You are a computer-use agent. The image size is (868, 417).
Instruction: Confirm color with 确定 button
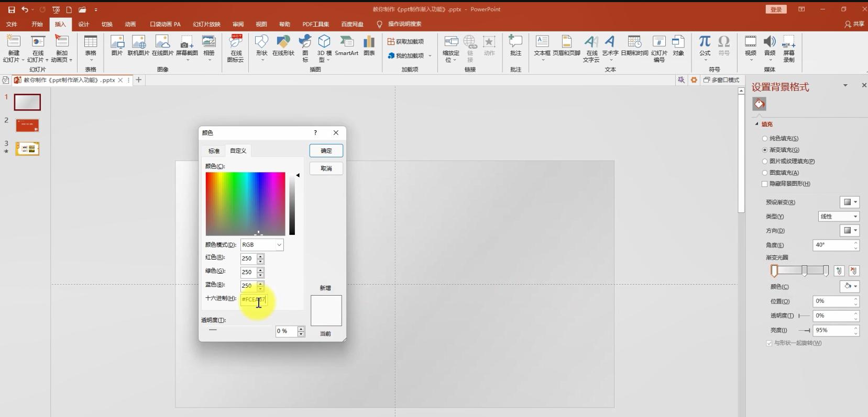point(326,151)
